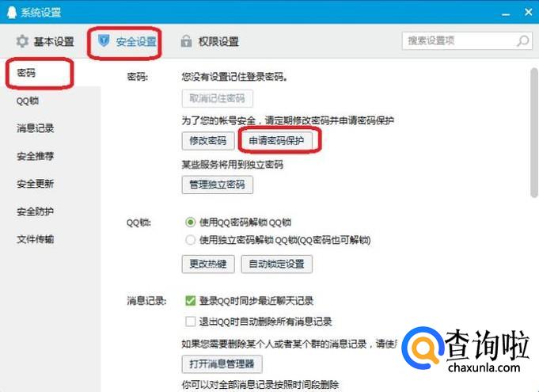539x392 pixels.
Task: Select 使用QQ密码解锁QQ锁 radio option
Action: click(190, 222)
